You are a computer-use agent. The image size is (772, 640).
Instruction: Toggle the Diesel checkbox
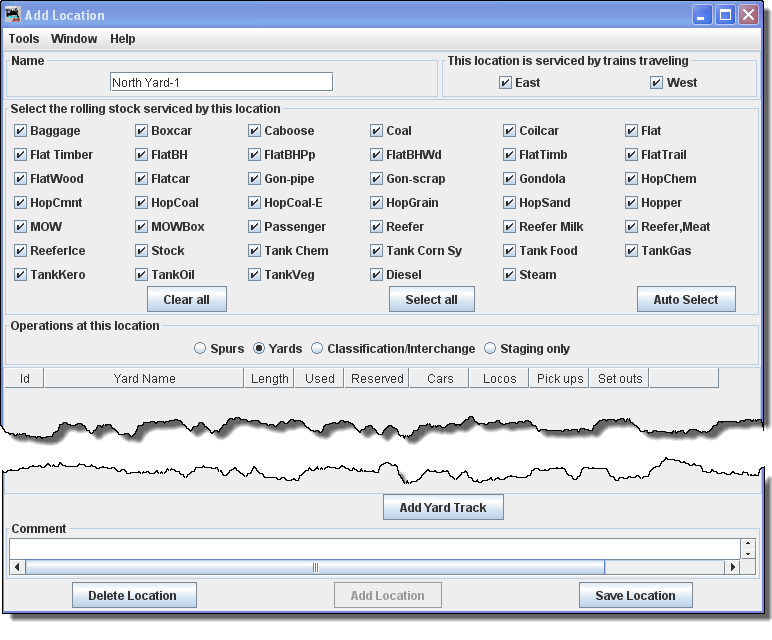point(377,275)
